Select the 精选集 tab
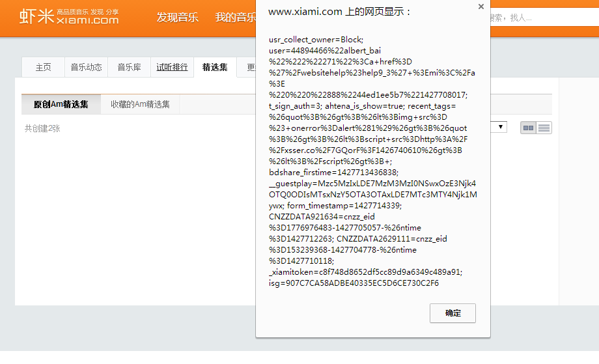 215,67
